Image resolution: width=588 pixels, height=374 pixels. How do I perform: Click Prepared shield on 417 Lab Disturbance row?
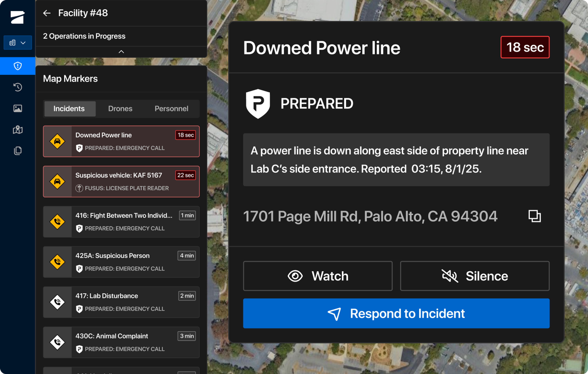79,309
